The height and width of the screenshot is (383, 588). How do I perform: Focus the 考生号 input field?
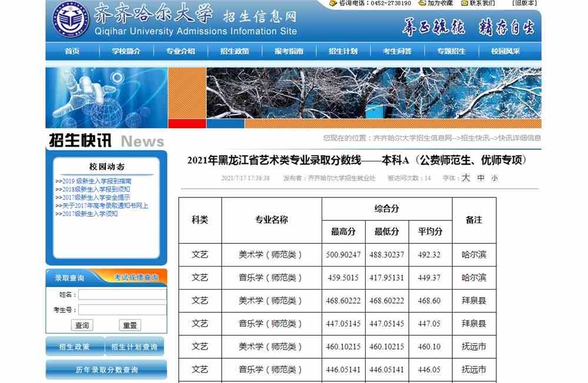(122, 310)
